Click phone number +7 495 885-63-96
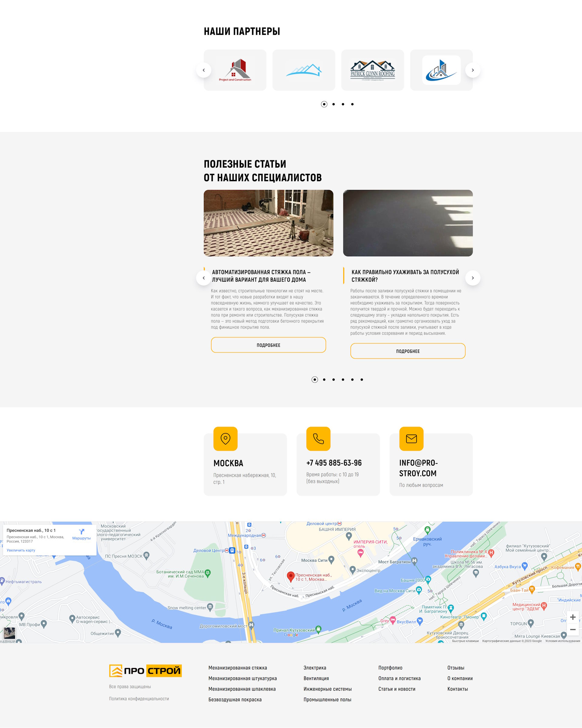 click(334, 463)
